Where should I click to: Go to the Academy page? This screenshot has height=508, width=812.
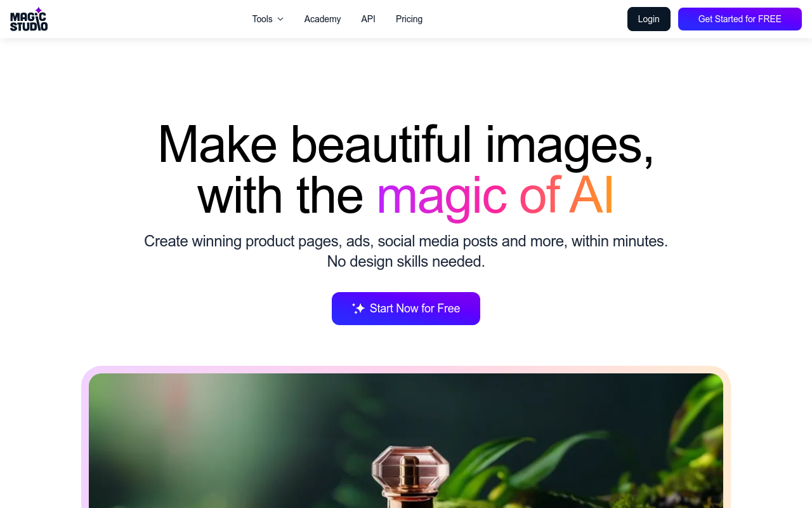(322, 19)
